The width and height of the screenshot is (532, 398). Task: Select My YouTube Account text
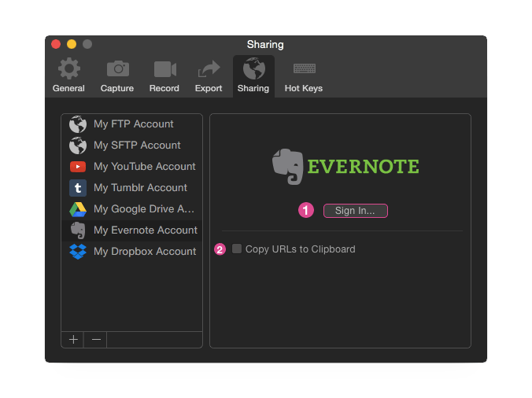145,167
